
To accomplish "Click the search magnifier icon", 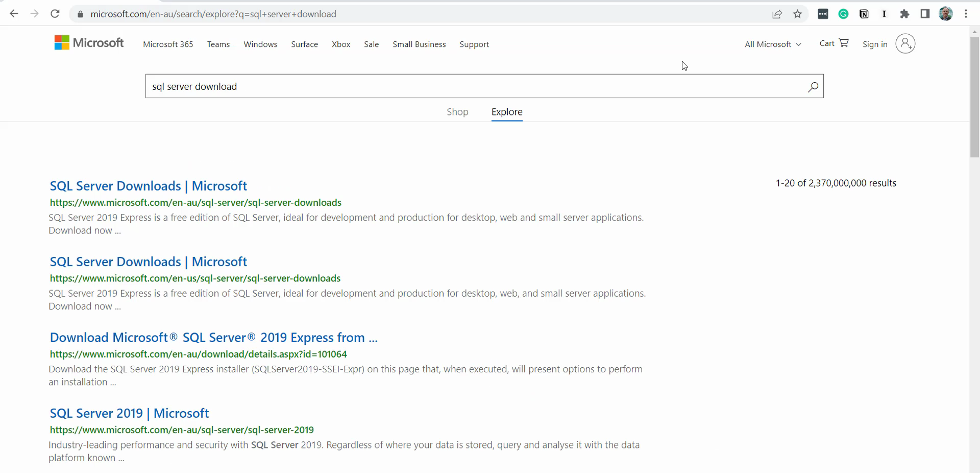I will (x=813, y=87).
